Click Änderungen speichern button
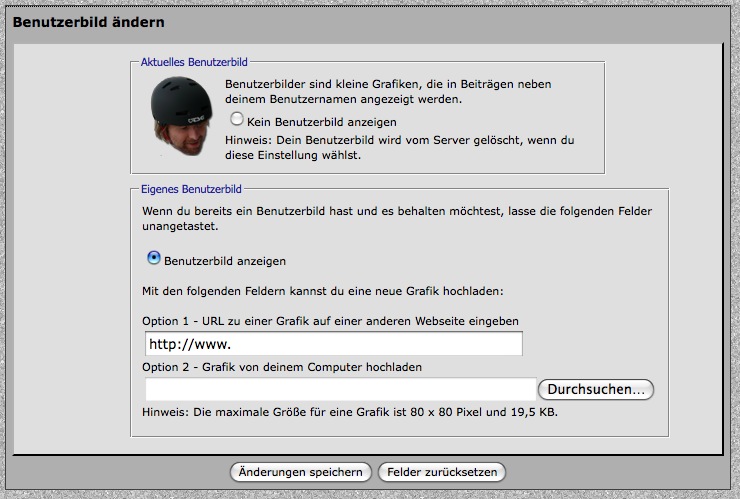 coord(301,472)
